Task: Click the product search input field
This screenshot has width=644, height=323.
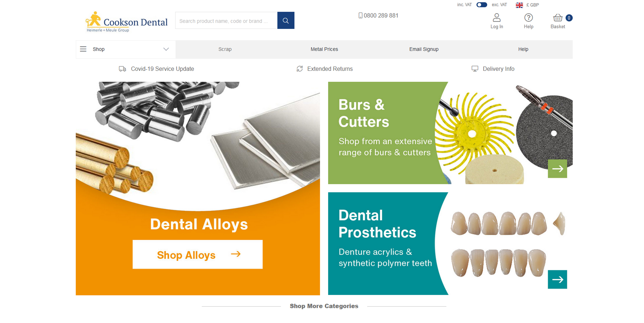Action: pos(226,20)
